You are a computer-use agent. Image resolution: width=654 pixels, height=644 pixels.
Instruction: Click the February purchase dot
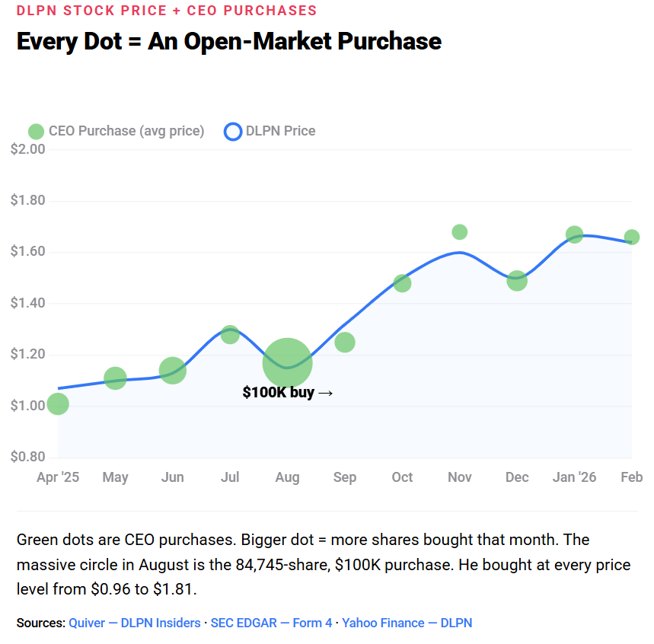tap(631, 238)
